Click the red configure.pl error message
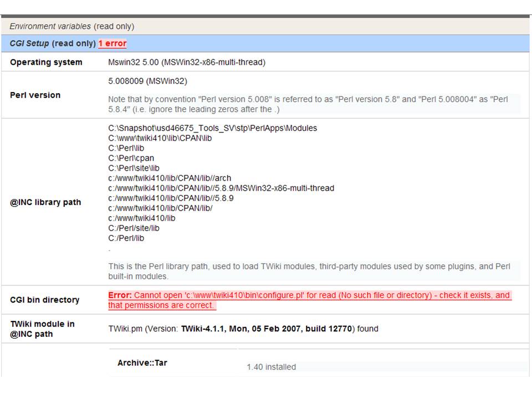 [x=309, y=300]
